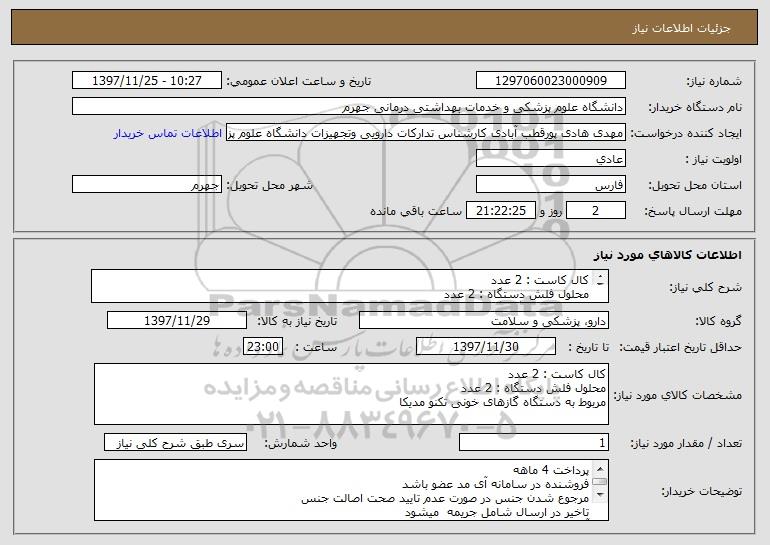Click the scrollbar thumb in buyer notes box
The width and height of the screenshot is (770, 545).
click(x=600, y=482)
